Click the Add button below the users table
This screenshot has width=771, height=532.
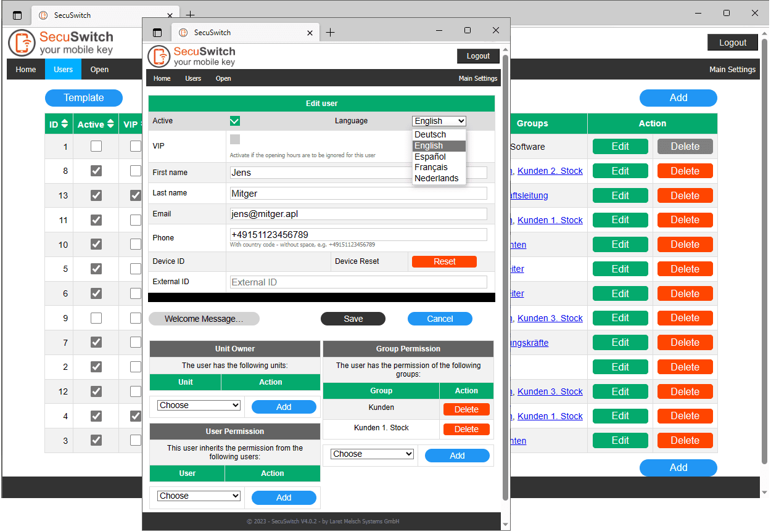point(678,467)
